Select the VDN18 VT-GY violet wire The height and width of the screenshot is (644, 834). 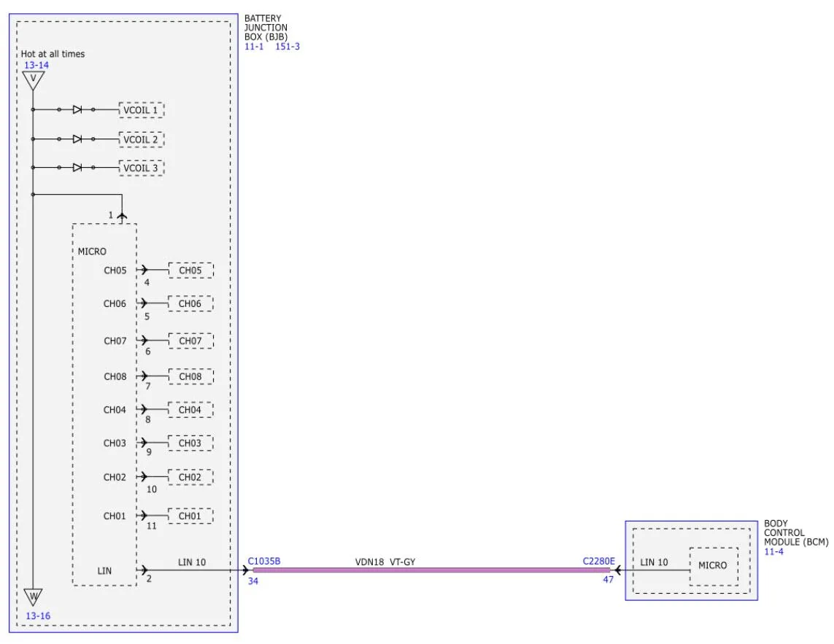coord(430,570)
